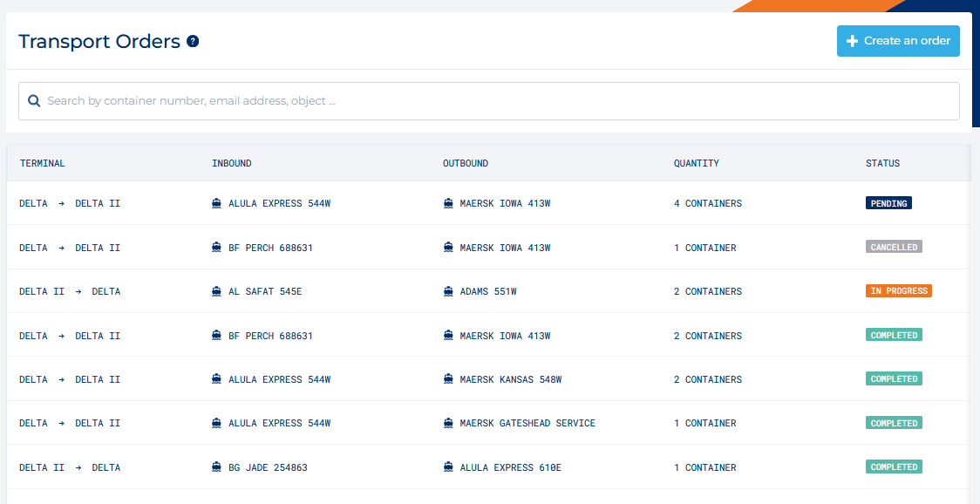
Task: Click the Create an order button
Action: pyautogui.click(x=898, y=41)
